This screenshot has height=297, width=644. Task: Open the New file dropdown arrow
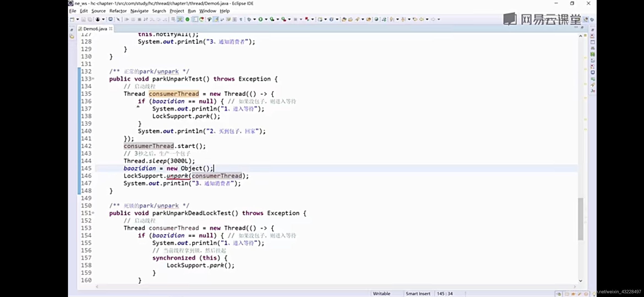click(x=78, y=19)
